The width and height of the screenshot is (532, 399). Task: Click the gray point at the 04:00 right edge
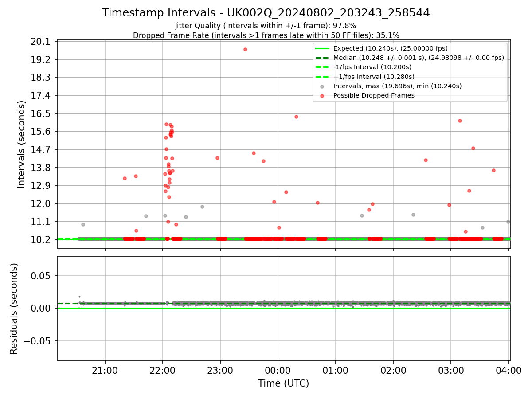pos(508,222)
